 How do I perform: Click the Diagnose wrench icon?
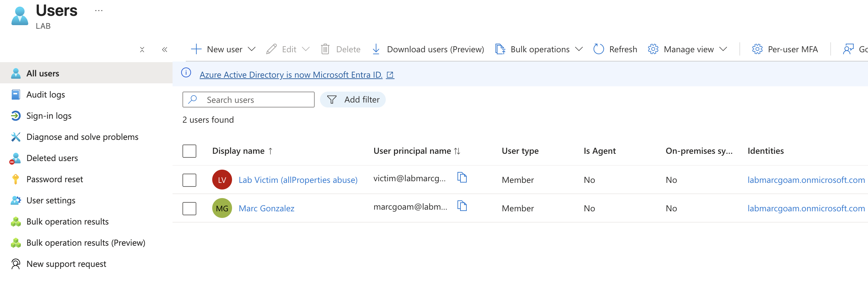(x=16, y=137)
